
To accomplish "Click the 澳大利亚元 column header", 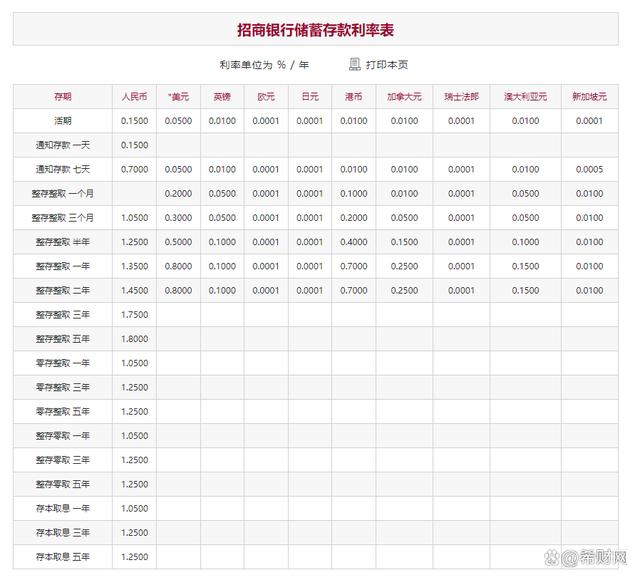I will 525,97.
